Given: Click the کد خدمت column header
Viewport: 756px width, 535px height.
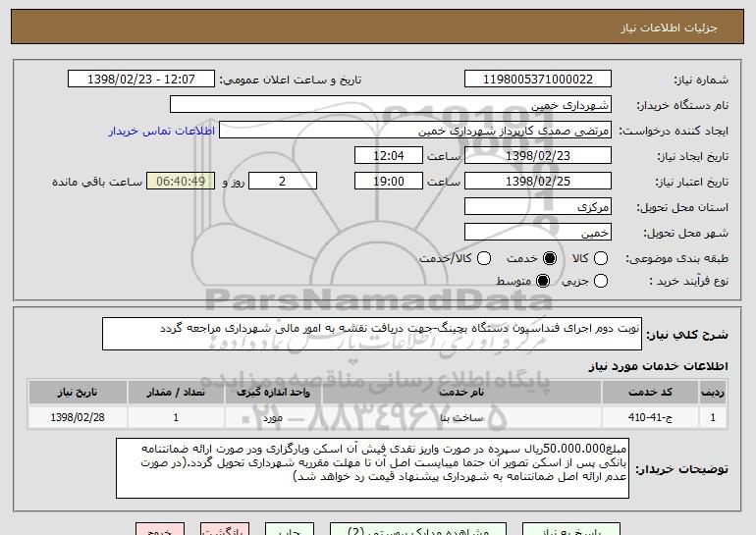Looking at the screenshot, I should pos(650,393).
